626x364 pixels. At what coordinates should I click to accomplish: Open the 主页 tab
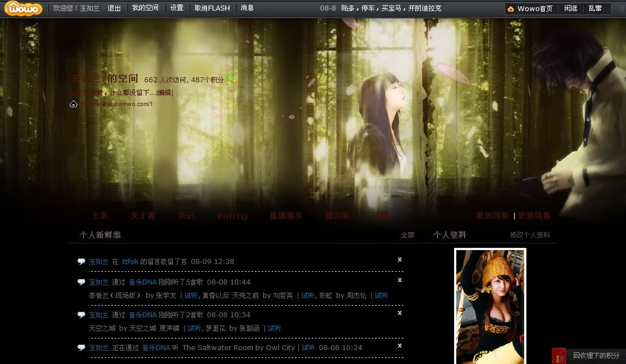pyautogui.click(x=100, y=216)
